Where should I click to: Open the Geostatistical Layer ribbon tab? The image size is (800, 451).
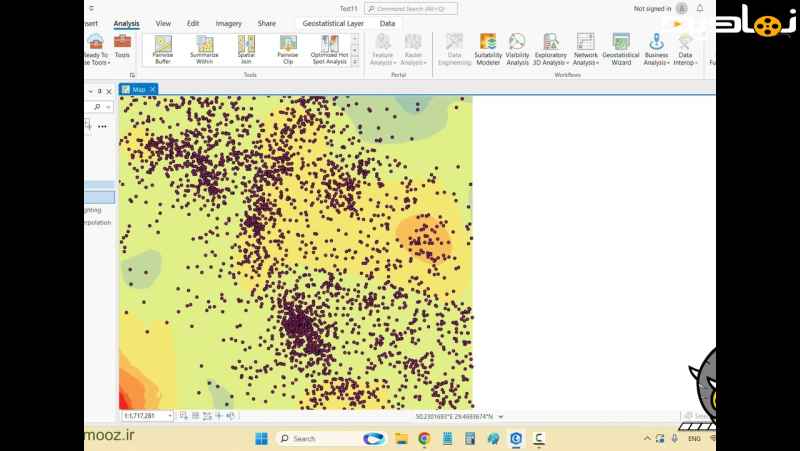333,23
